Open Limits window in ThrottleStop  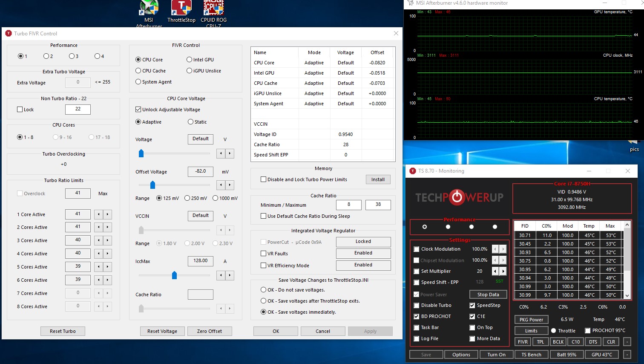(x=531, y=331)
